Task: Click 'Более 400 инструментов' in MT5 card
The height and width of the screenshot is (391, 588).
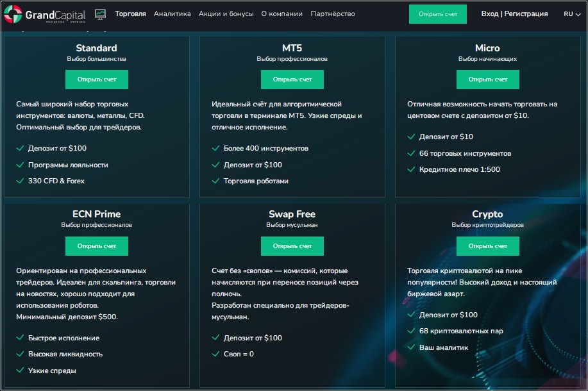Action: 266,148
